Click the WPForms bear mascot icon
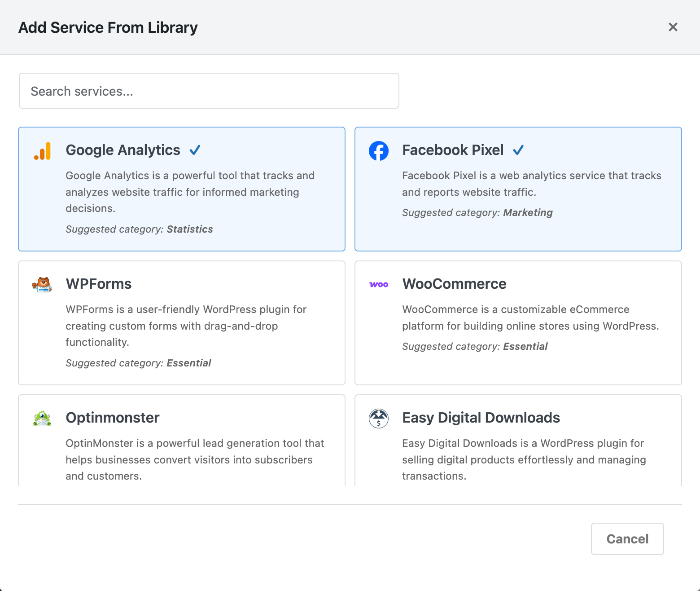 point(41,285)
